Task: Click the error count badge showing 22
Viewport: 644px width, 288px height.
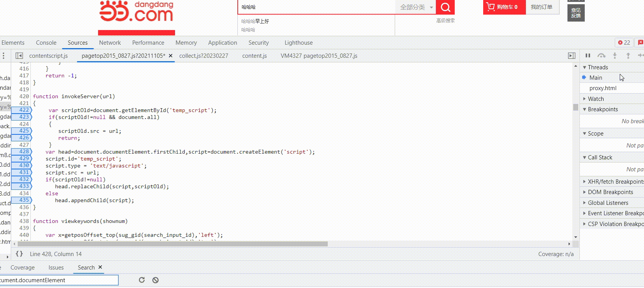Action: click(624, 43)
